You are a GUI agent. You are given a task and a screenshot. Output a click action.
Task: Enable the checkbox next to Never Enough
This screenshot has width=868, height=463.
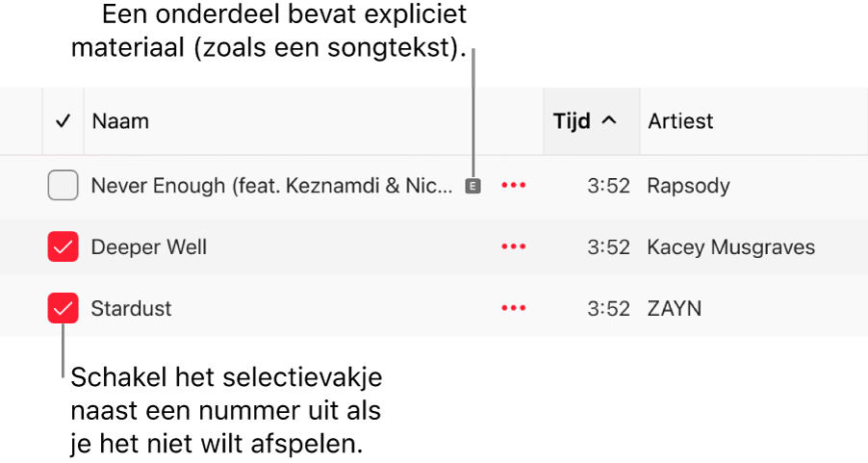pyautogui.click(x=63, y=186)
